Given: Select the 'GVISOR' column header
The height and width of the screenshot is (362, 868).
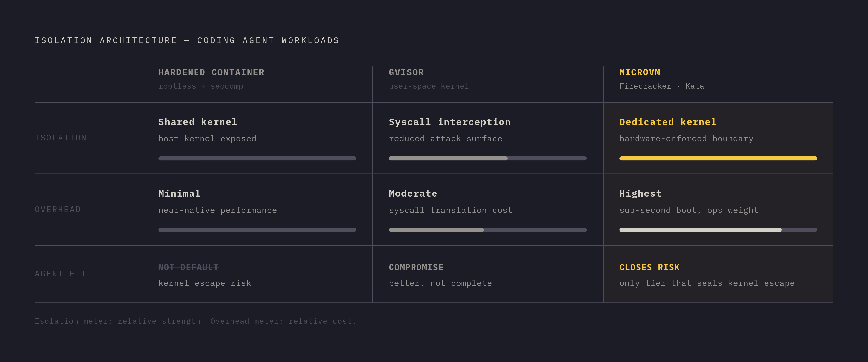Looking at the screenshot, I should 406,72.
